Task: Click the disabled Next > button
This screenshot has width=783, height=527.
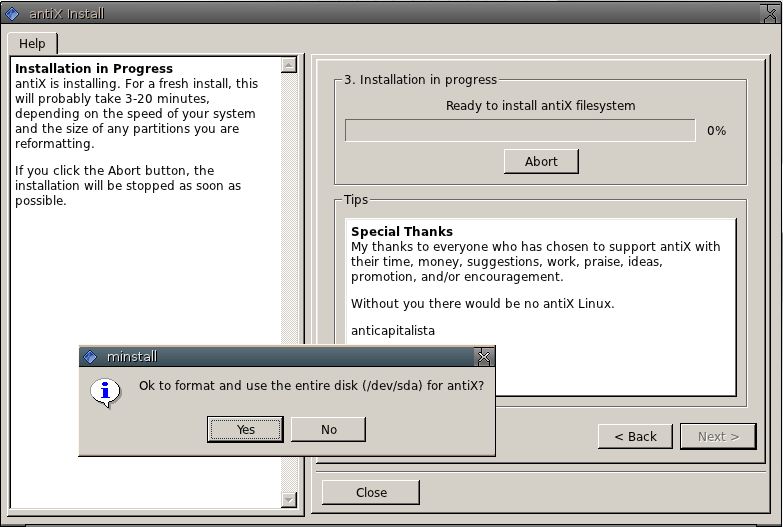Action: pyautogui.click(x=718, y=437)
